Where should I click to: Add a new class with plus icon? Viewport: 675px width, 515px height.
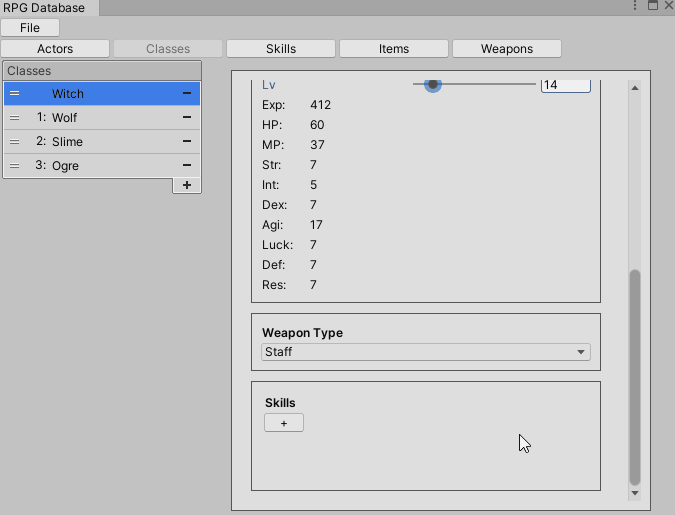pyautogui.click(x=187, y=185)
